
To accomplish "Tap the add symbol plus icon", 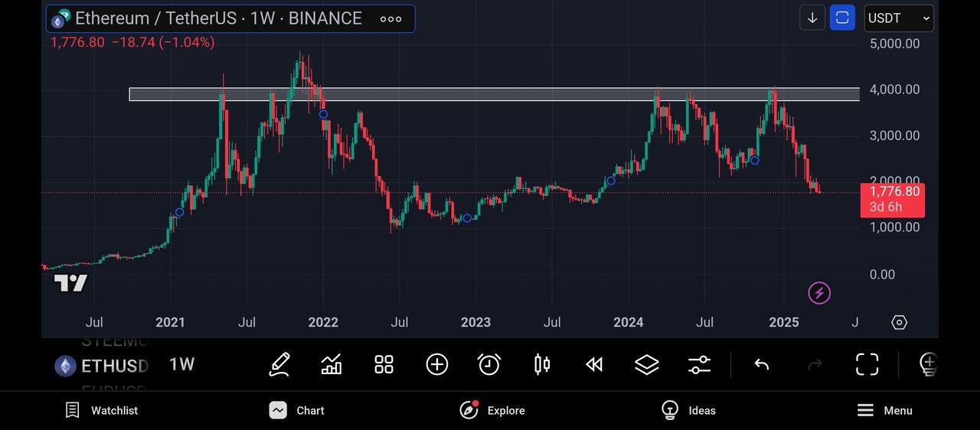I will tap(436, 364).
